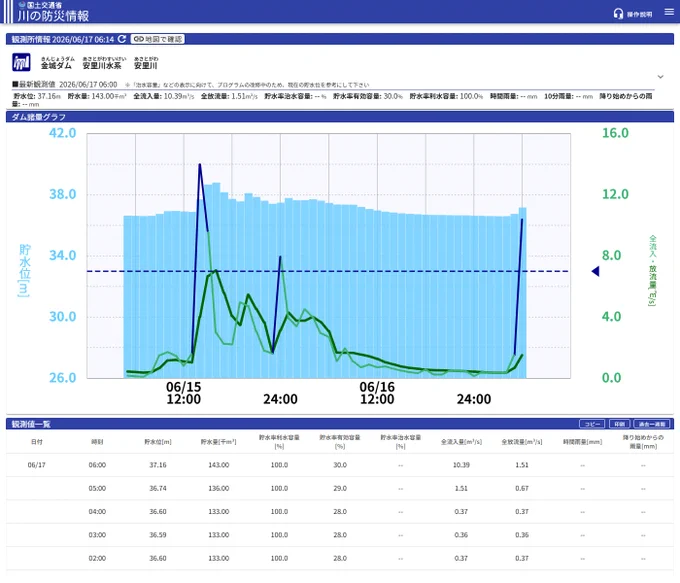This screenshot has width=680, height=583.
Task: Click inflow value 10.39 in table
Action: [461, 465]
